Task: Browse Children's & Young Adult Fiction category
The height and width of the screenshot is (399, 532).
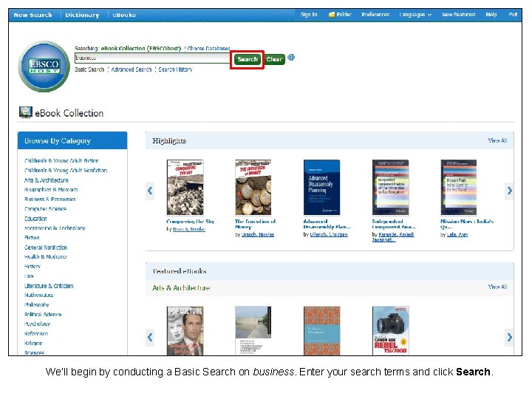Action: [x=61, y=161]
